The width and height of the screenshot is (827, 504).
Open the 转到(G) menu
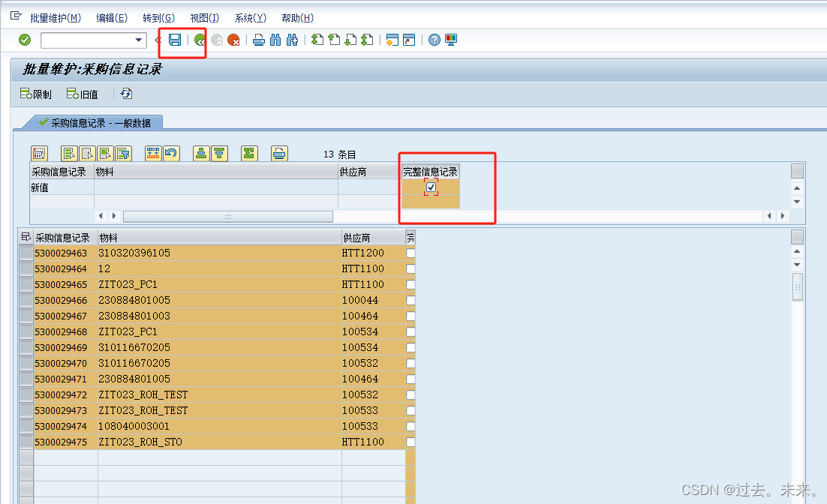159,18
